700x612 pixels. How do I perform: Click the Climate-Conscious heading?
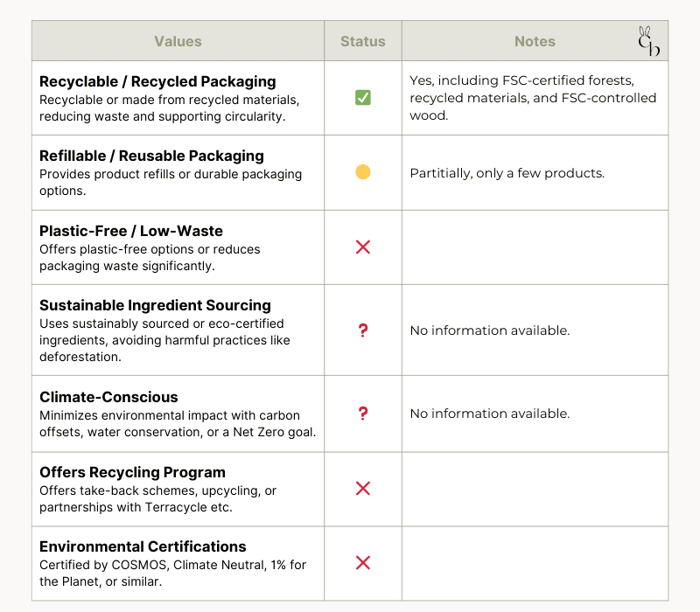[x=108, y=397]
